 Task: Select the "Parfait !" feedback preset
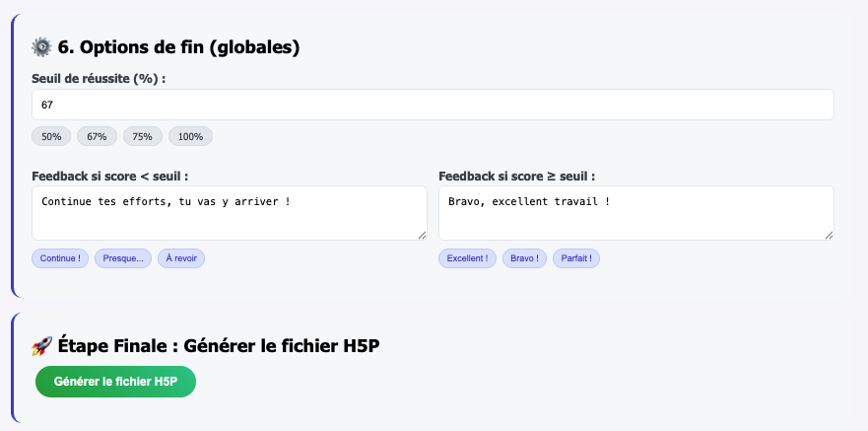point(576,258)
